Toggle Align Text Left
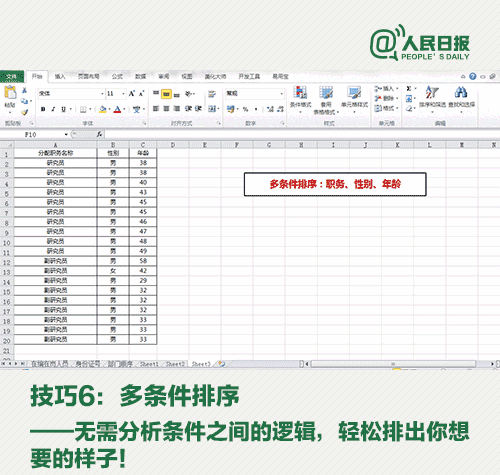The width and height of the screenshot is (500, 475). [156, 109]
